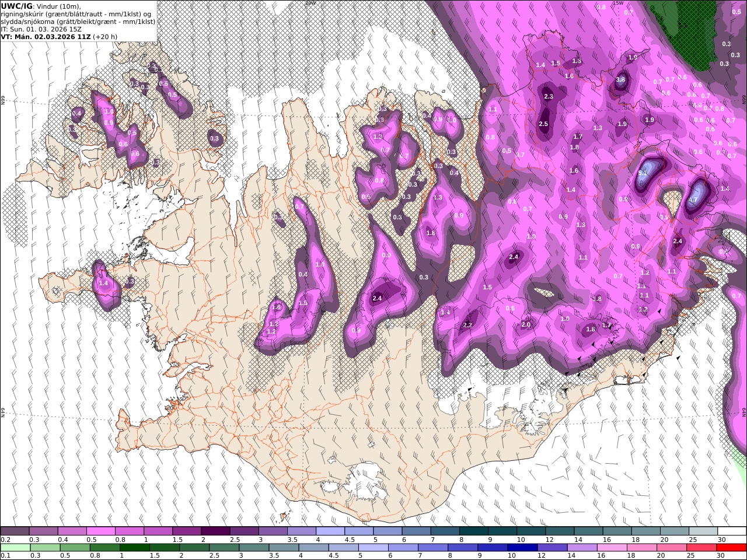Click the forecast offset '(+20 h)'

click(105, 36)
